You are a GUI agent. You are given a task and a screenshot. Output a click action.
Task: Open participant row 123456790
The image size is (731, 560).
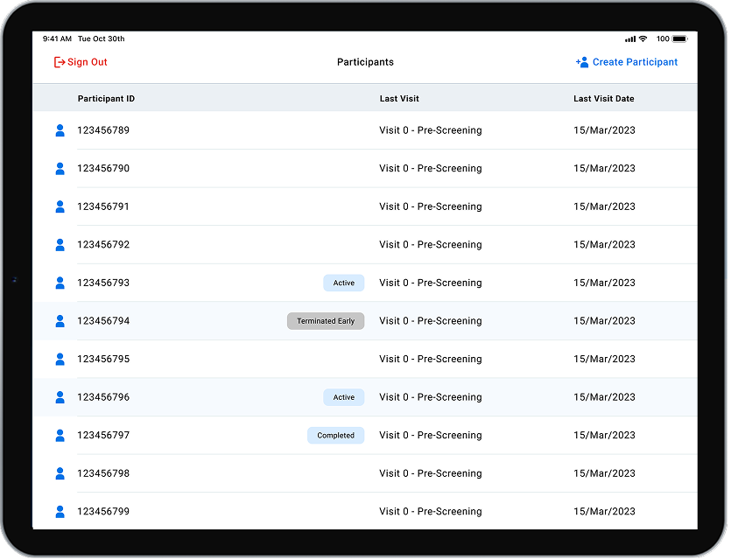point(367,169)
